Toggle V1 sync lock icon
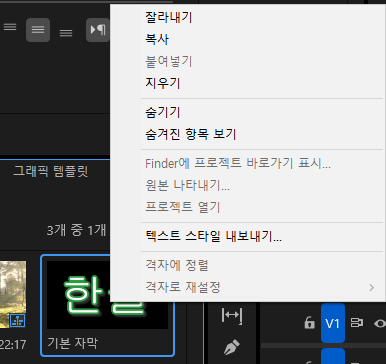Screen dimensions: 386x364 click(x=357, y=323)
